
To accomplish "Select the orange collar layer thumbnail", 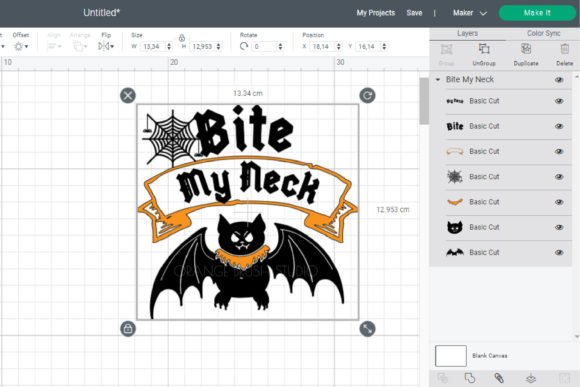I will (x=455, y=202).
